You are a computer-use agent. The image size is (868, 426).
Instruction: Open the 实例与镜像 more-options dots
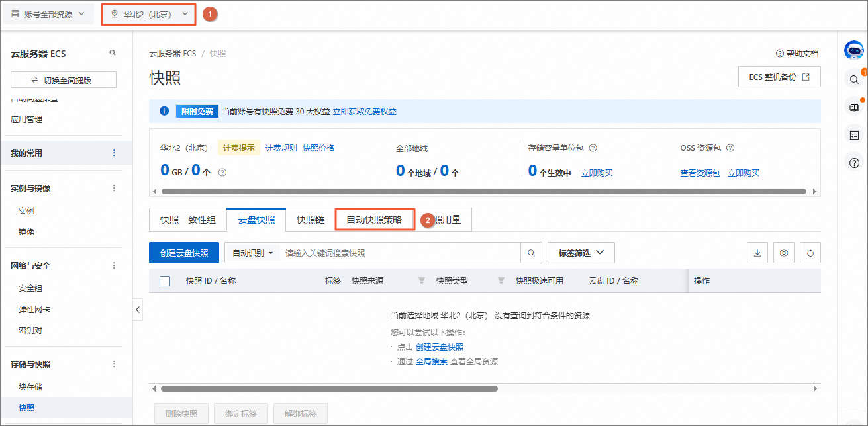coord(114,188)
